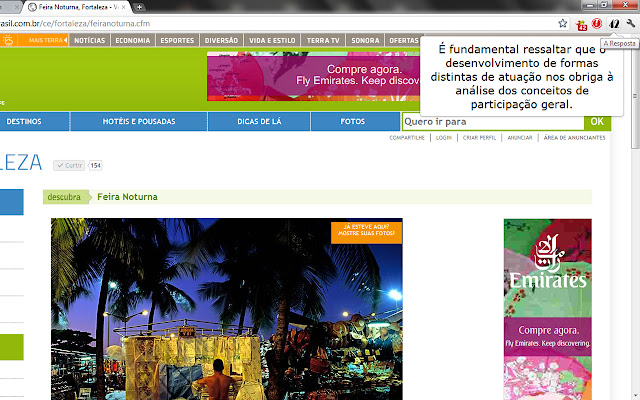Switch to the Dicas de Lá tab
The height and width of the screenshot is (400, 640).
click(x=259, y=122)
